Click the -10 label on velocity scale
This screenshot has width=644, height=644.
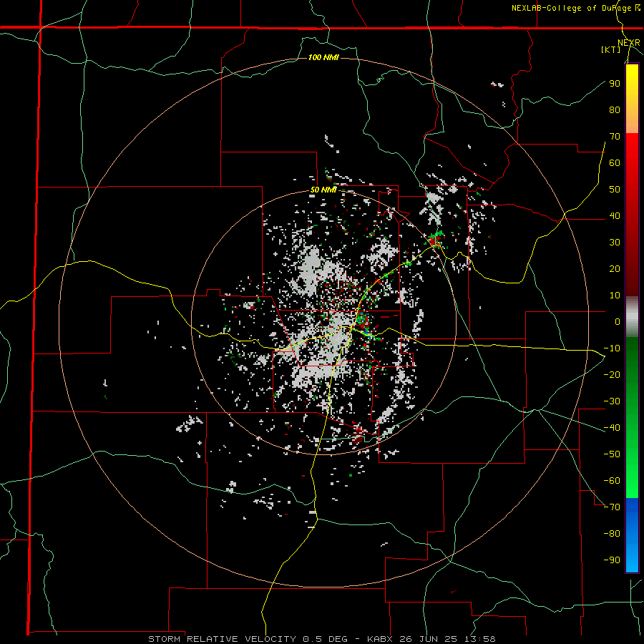coord(612,348)
